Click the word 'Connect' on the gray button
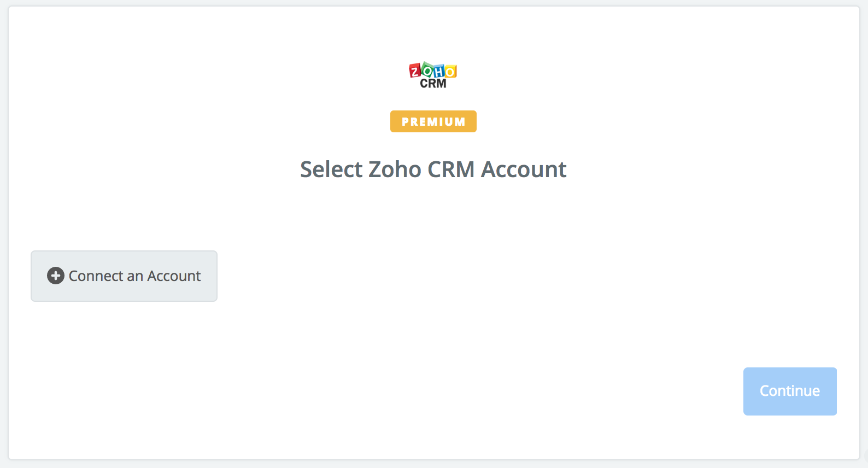The image size is (868, 468). coord(96,276)
